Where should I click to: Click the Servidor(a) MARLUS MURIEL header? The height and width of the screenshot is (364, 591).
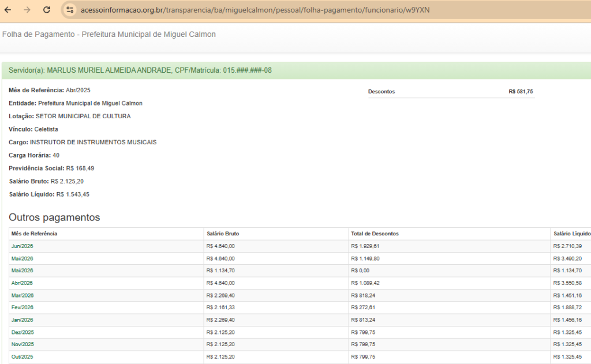click(140, 70)
